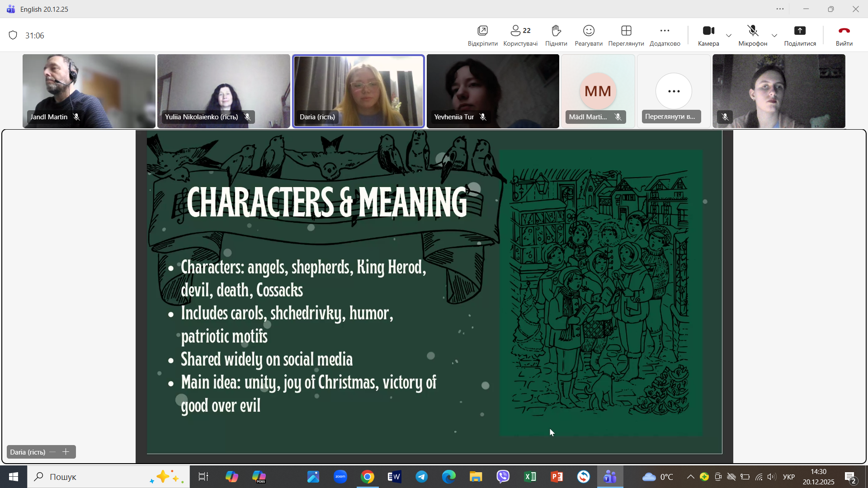Open the Реагувати reactions smiley
Viewport: 868px width, 488px height.
tap(588, 31)
